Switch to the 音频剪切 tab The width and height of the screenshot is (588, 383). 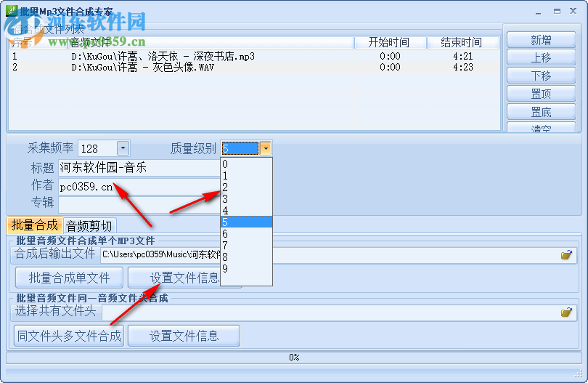pyautogui.click(x=89, y=226)
